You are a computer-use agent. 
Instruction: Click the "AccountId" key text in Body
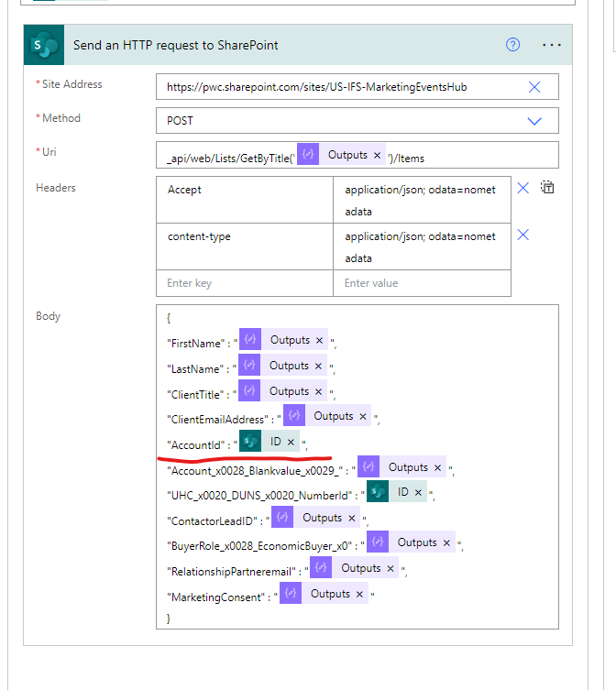pos(195,445)
